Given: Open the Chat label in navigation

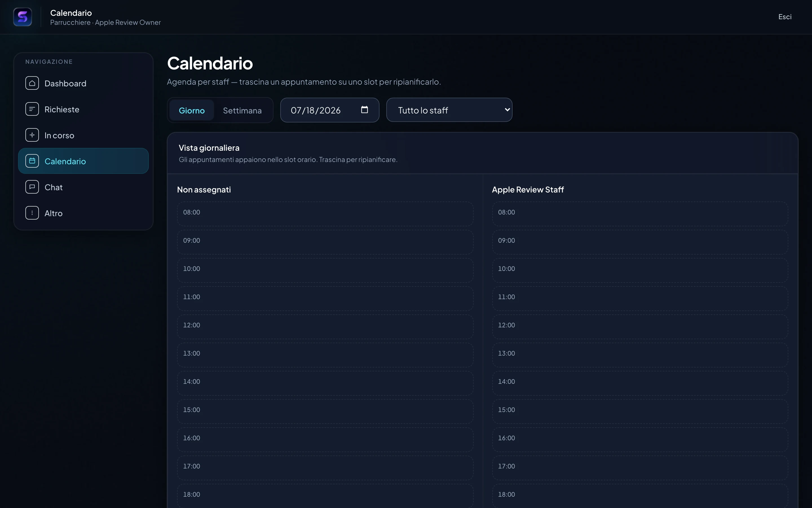Looking at the screenshot, I should point(54,187).
